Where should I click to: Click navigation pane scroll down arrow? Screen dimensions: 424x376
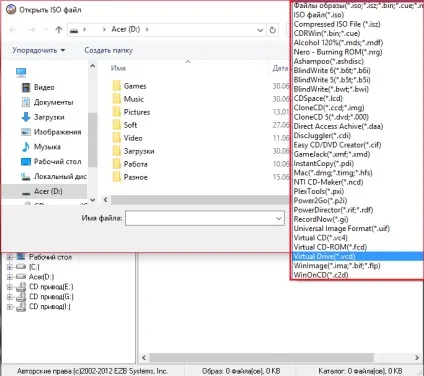[x=93, y=200]
